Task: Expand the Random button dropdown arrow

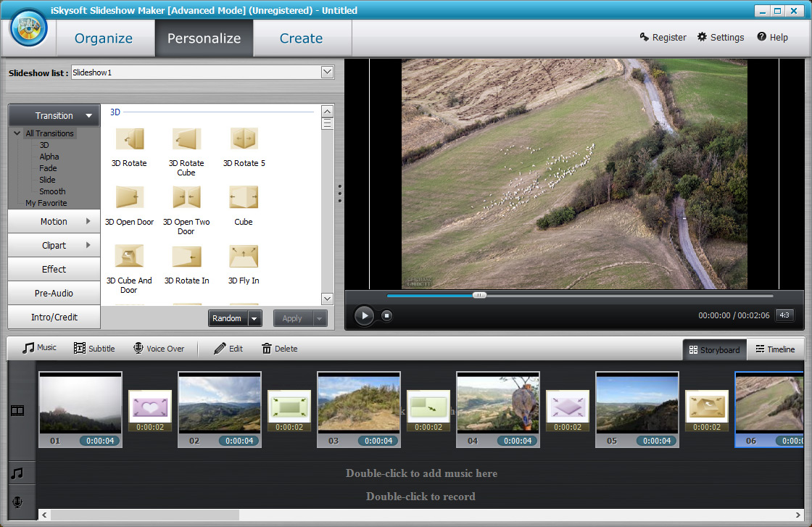Action: tap(254, 318)
